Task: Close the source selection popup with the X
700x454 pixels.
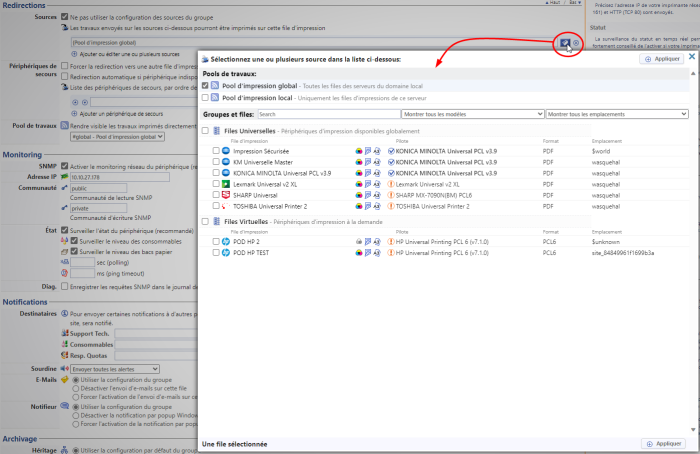Action: tap(692, 58)
